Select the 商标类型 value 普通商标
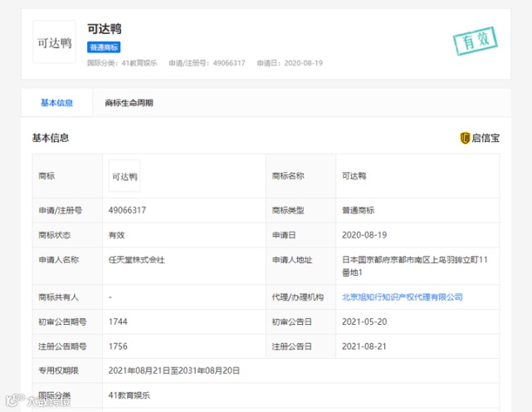Screen dimensions: 532x412 click(359, 210)
